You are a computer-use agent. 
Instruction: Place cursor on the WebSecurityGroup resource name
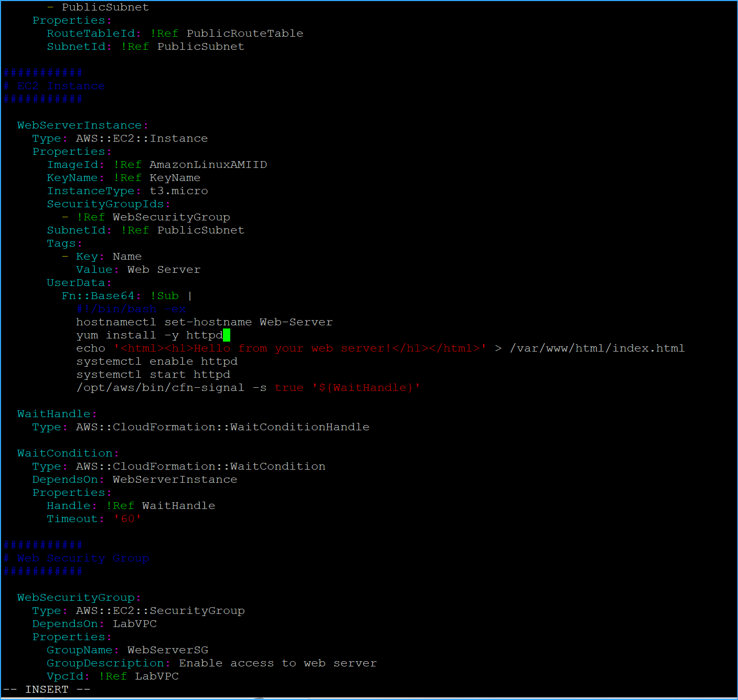(x=76, y=597)
